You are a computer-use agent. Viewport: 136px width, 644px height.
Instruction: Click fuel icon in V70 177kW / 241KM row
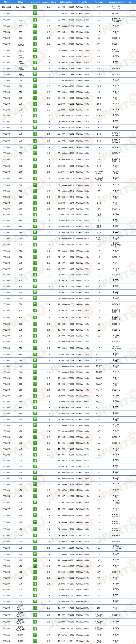(x=35, y=496)
